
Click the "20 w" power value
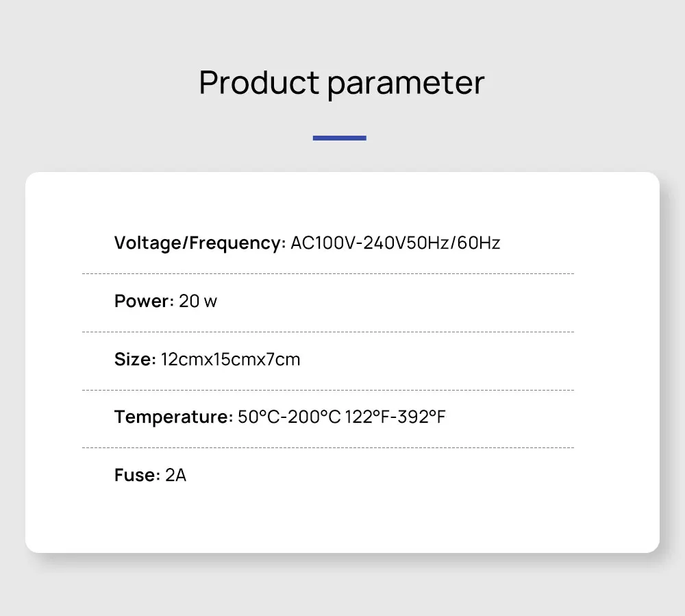pos(198,301)
